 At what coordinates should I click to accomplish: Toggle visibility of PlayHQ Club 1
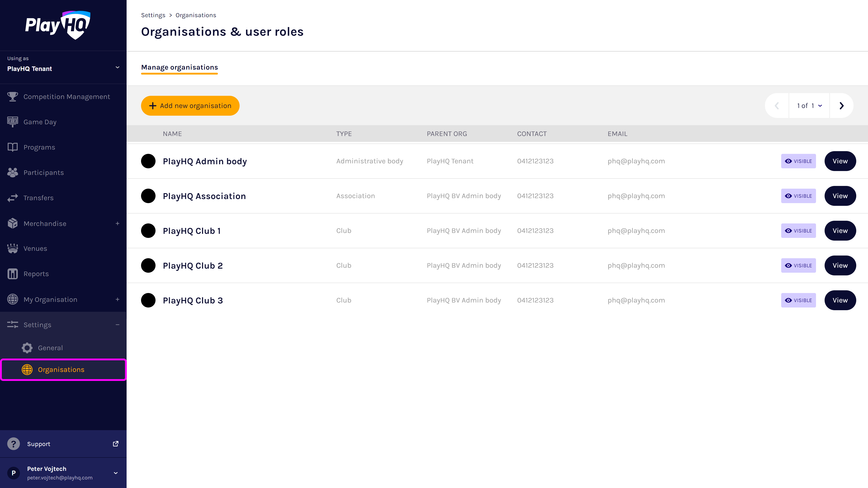coord(798,231)
